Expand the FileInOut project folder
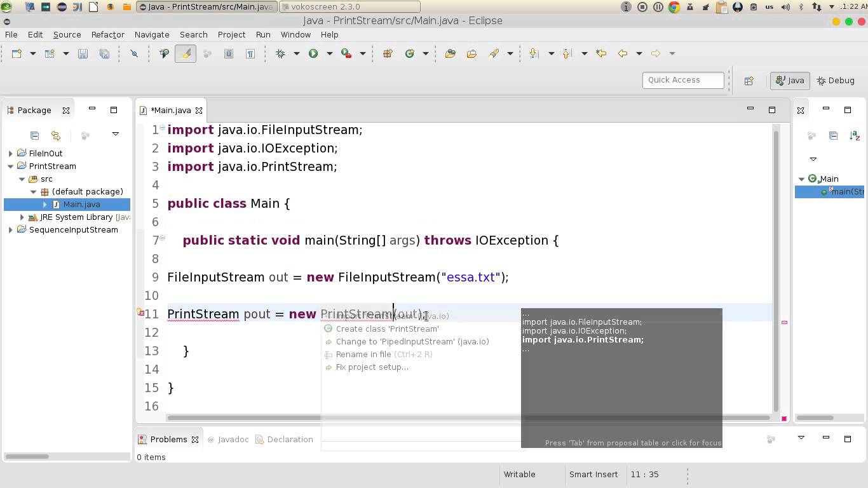Screen dimensions: 868x488 [10, 153]
